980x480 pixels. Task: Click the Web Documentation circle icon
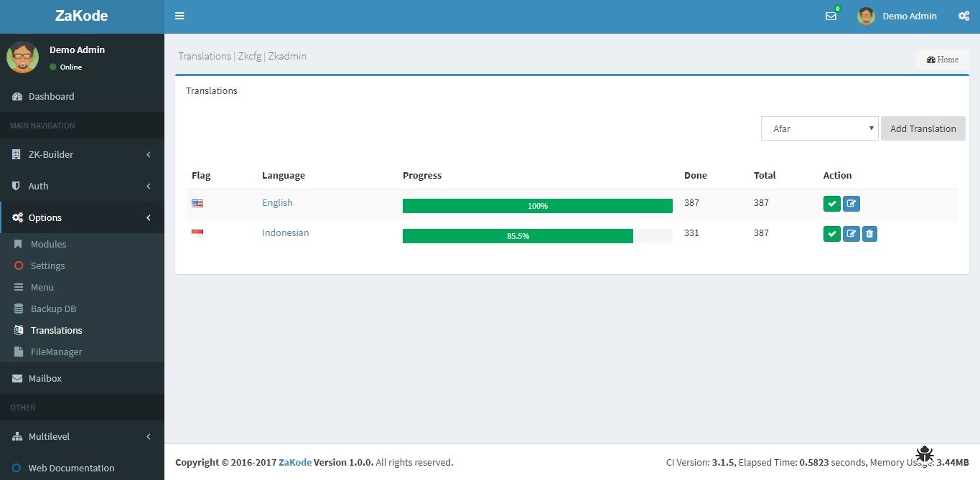coord(17,468)
